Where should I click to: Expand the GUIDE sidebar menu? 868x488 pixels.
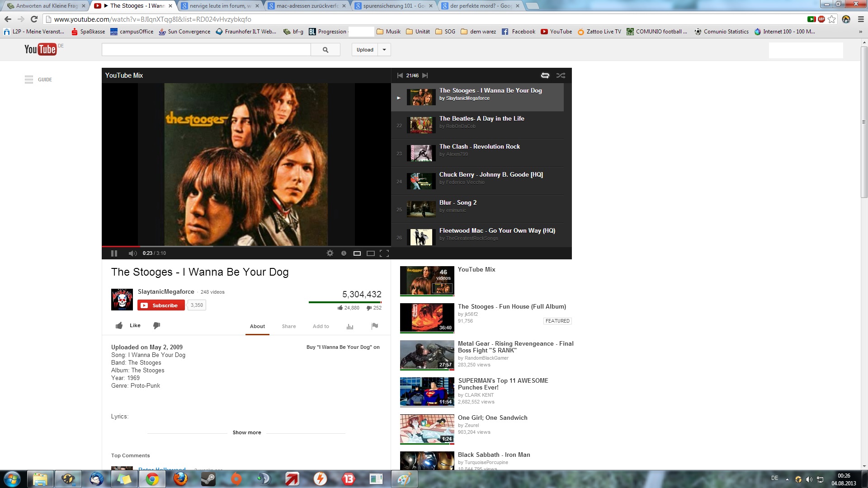(38, 80)
